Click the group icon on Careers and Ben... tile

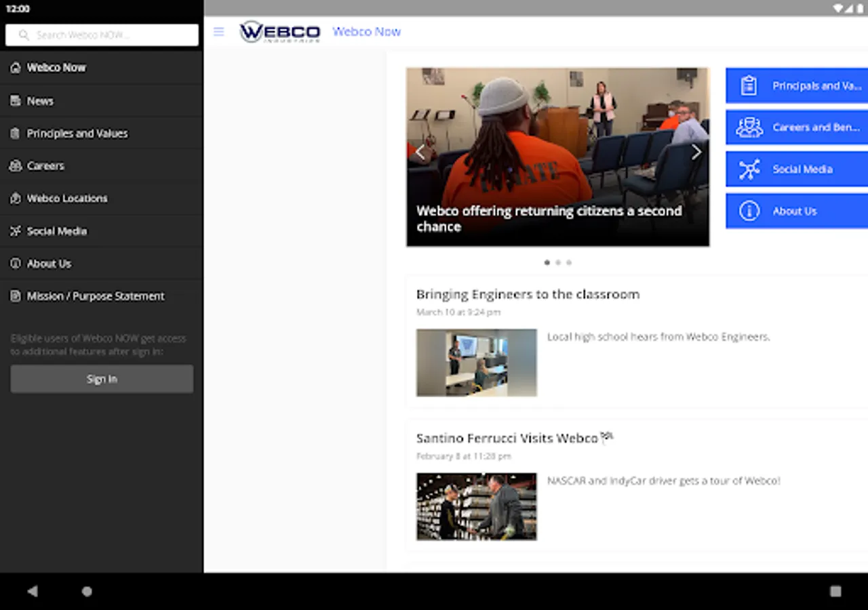pos(749,127)
